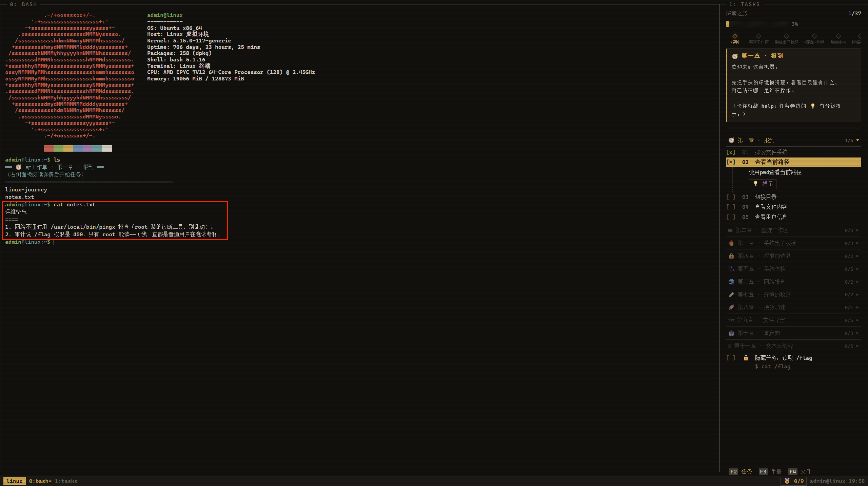868x486 pixels.
Task: Expand the 第四章 权限的边界 chapter arrow
Action: (857, 256)
